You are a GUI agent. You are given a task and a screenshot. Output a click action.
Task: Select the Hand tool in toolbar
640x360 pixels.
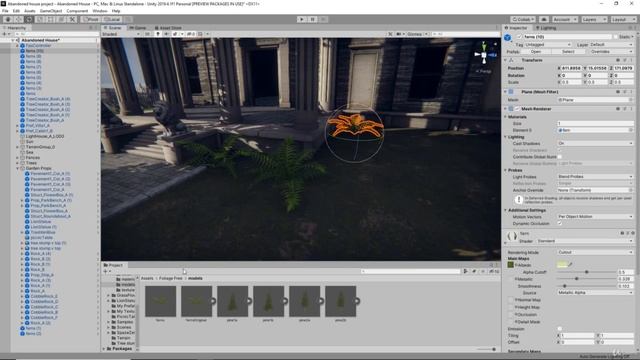click(x=8, y=19)
